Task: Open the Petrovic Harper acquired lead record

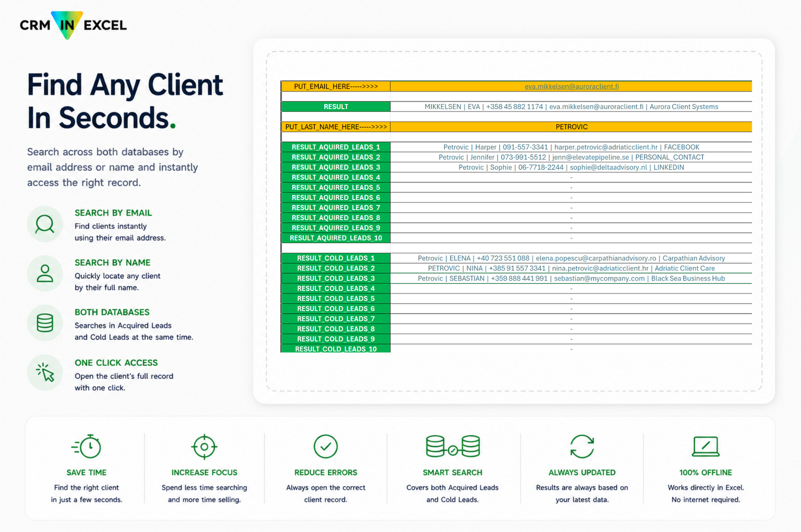Action: click(x=572, y=147)
